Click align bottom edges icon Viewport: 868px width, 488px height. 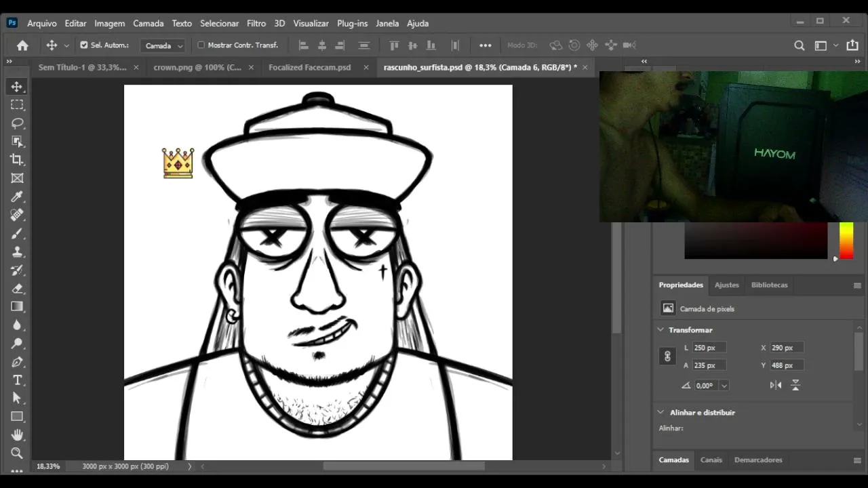point(431,45)
